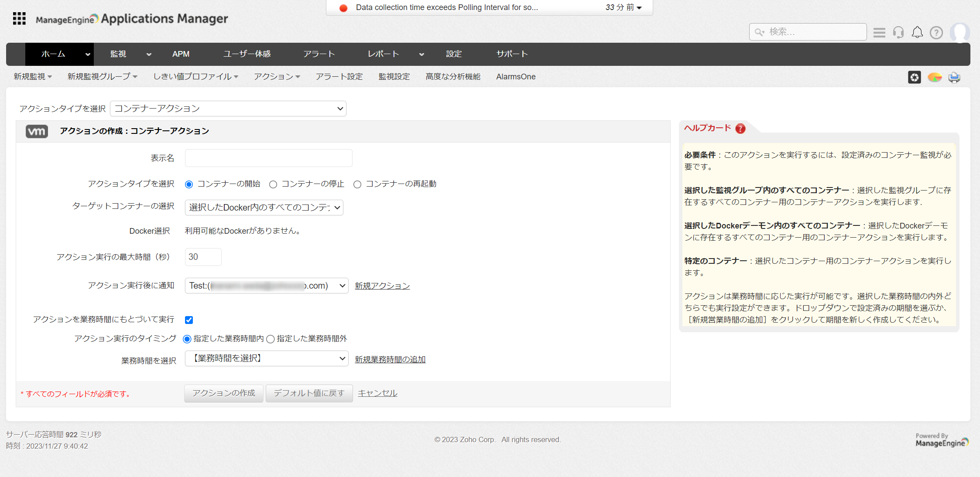Click the help question mark icon
The width and height of the screenshot is (980, 477).
coord(936,33)
